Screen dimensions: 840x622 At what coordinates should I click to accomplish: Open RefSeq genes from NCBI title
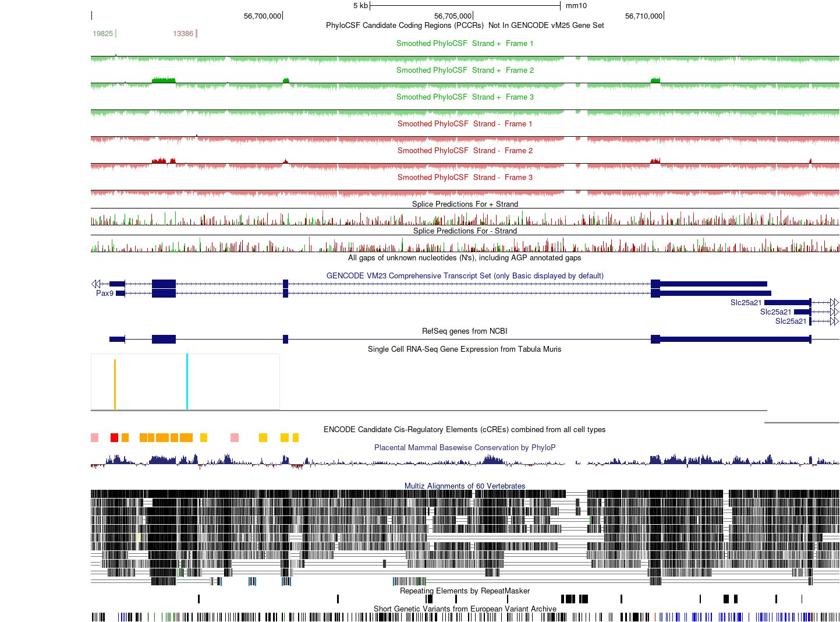click(465, 331)
